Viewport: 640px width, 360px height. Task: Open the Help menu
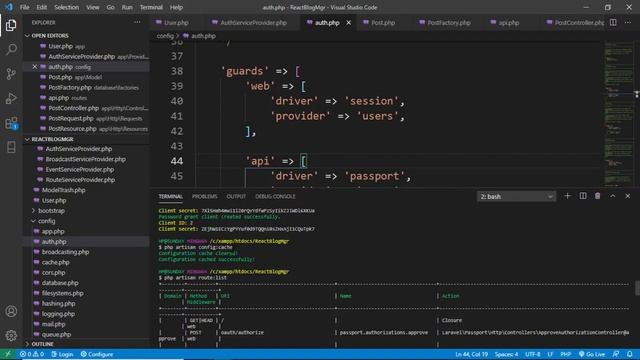[x=176, y=7]
